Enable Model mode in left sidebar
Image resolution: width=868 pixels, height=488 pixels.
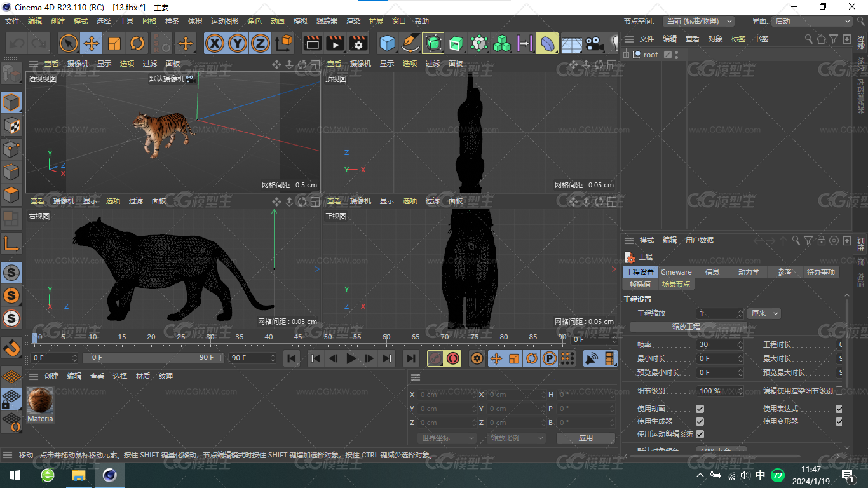[11, 102]
